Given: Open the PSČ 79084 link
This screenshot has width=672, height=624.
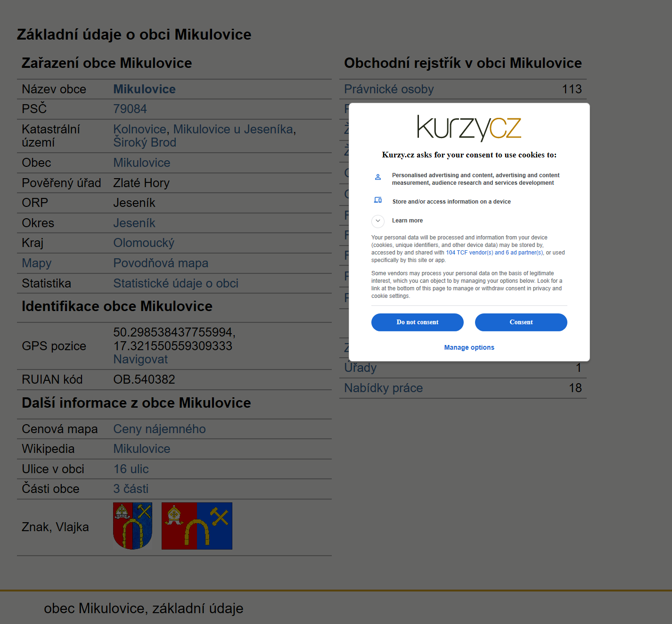Looking at the screenshot, I should coord(130,109).
